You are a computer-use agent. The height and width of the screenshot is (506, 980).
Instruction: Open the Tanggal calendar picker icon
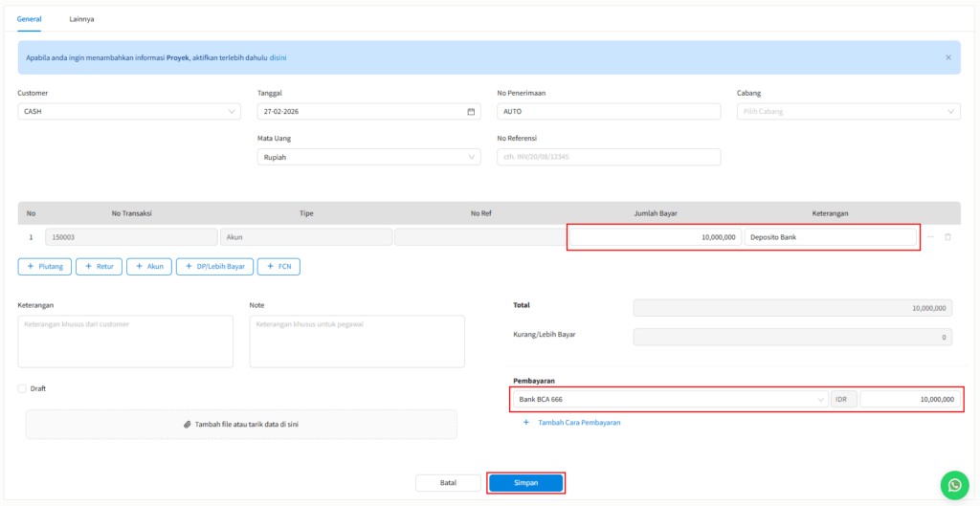tap(471, 112)
